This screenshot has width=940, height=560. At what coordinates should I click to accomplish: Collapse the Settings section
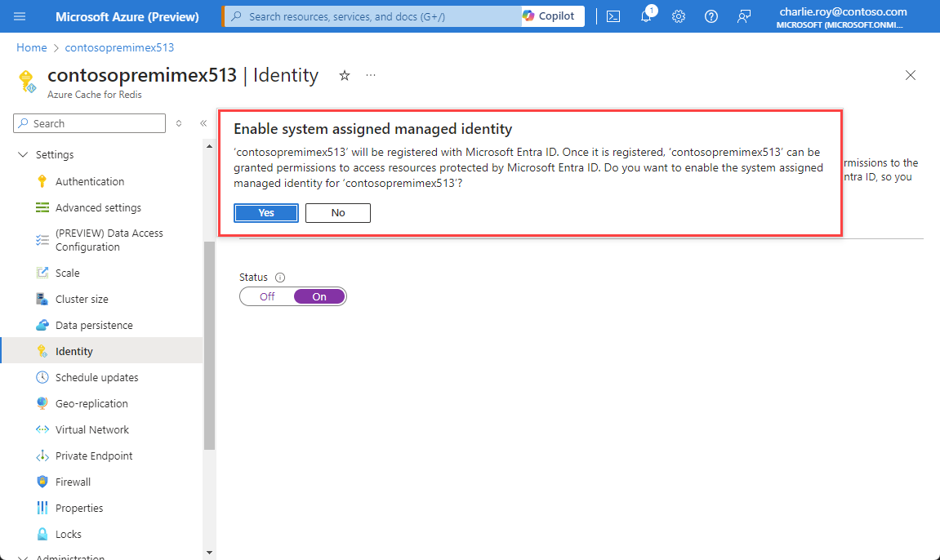tap(23, 154)
